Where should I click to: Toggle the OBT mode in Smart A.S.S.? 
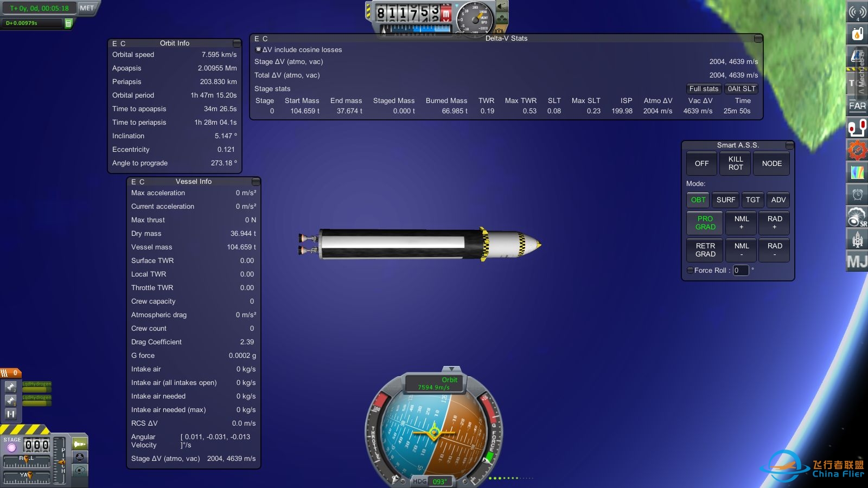pos(698,200)
